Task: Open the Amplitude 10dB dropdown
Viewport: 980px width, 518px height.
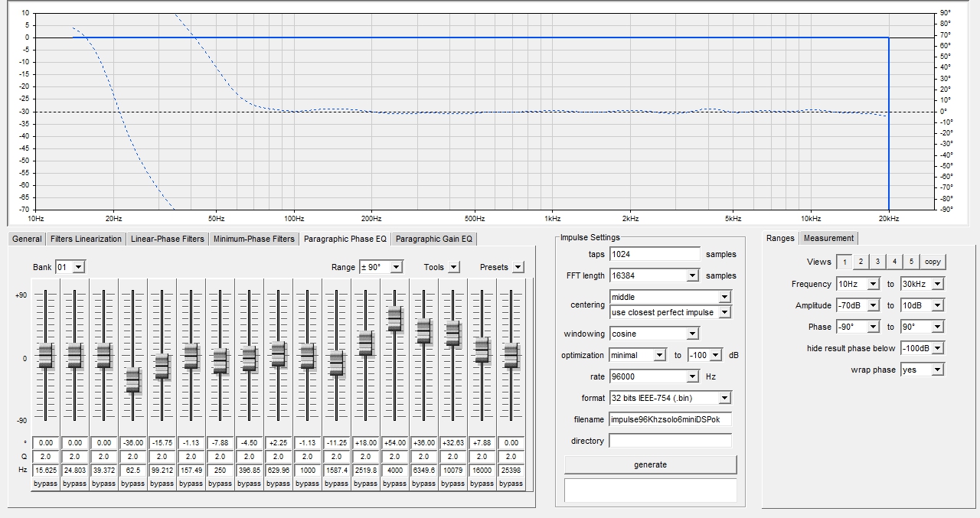Action: [x=937, y=305]
